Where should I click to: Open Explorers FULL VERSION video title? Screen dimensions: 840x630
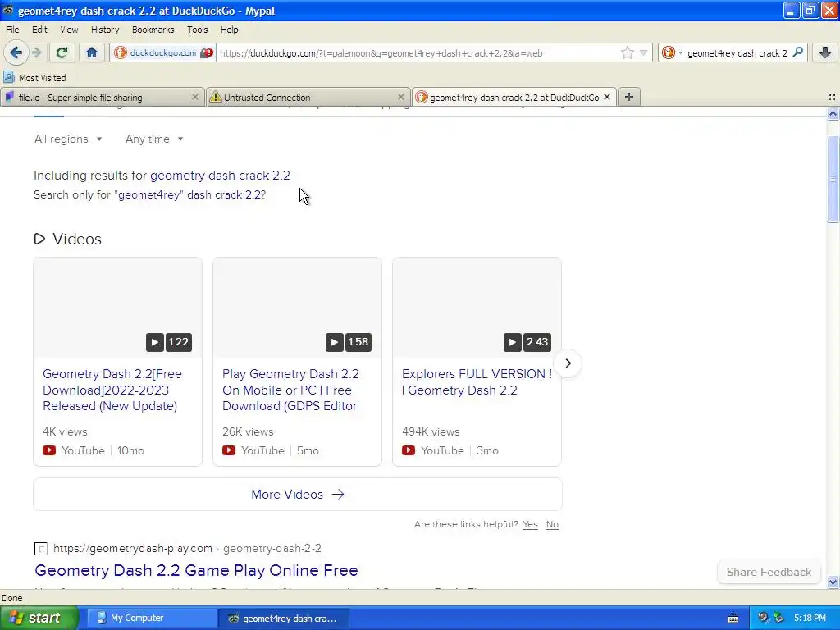click(477, 382)
